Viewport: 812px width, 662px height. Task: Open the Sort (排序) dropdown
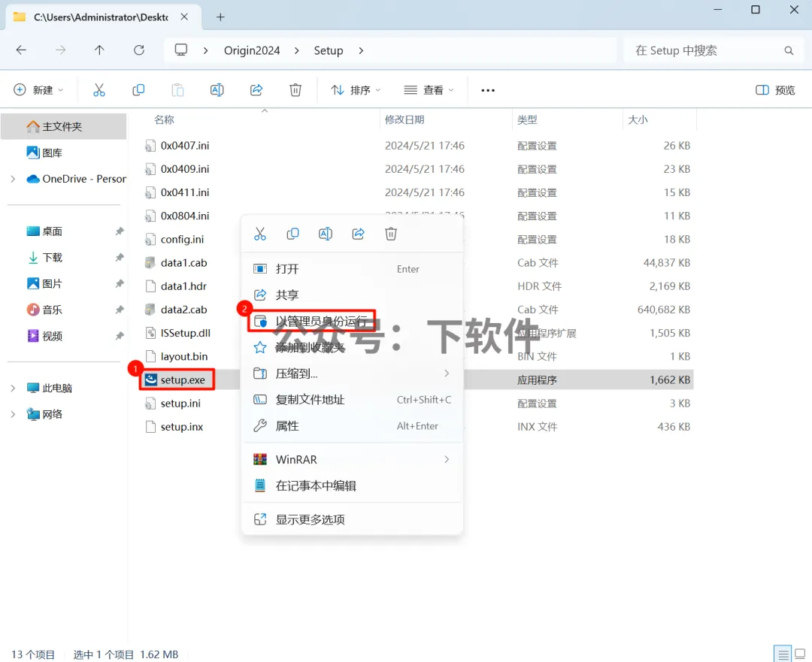pos(356,90)
